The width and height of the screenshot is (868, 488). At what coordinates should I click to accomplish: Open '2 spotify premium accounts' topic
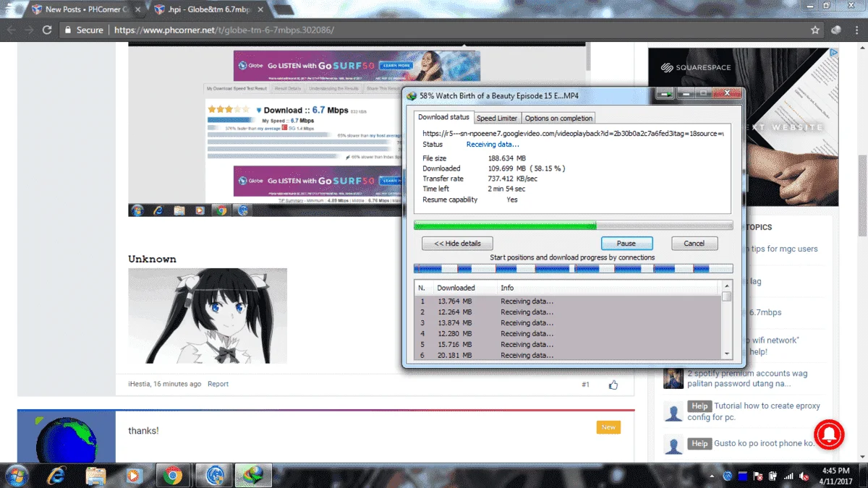747,380
